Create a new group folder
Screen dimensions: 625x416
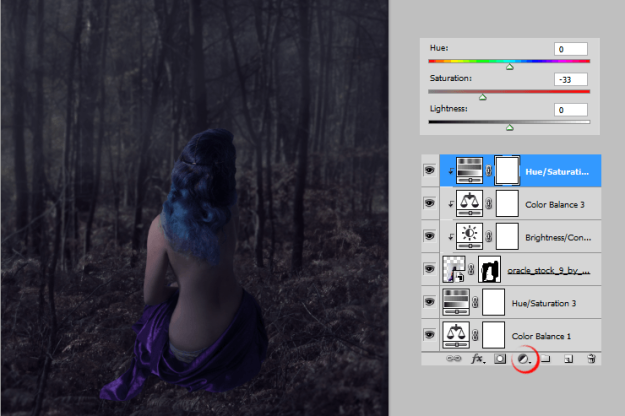(546, 359)
